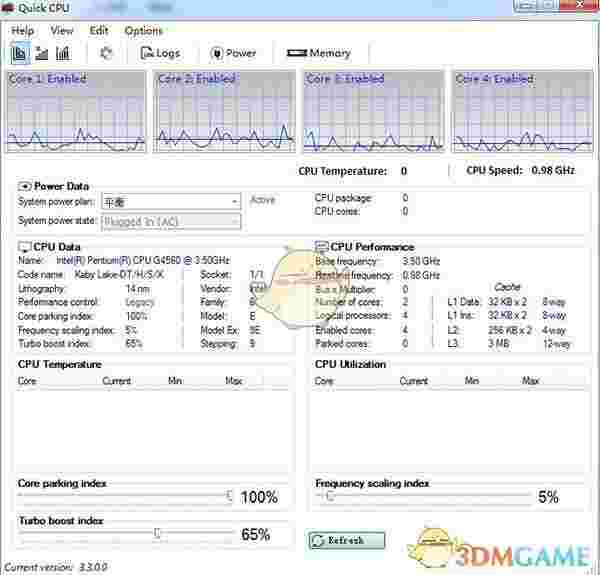Viewport: 600px width, 575px height.
Task: Click the Legacy performance control link
Action: tap(140, 302)
